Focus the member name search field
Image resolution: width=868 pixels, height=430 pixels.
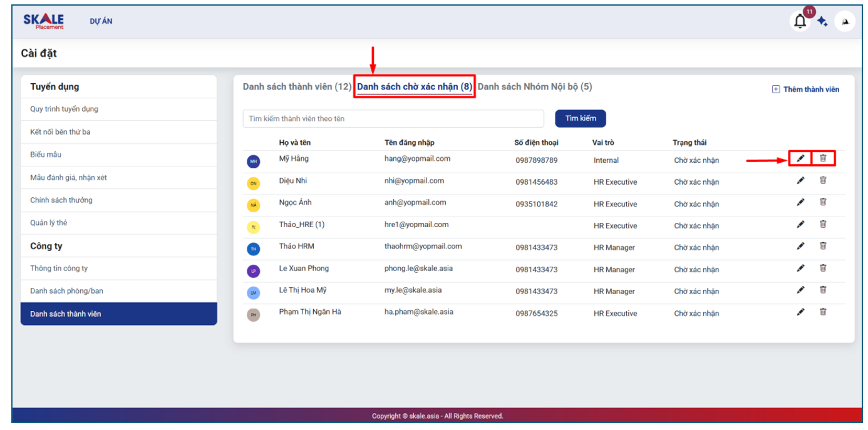point(393,119)
